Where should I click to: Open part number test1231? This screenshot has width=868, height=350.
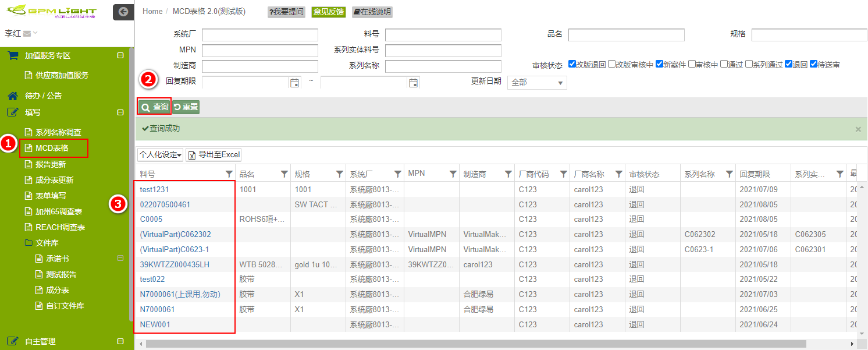155,189
